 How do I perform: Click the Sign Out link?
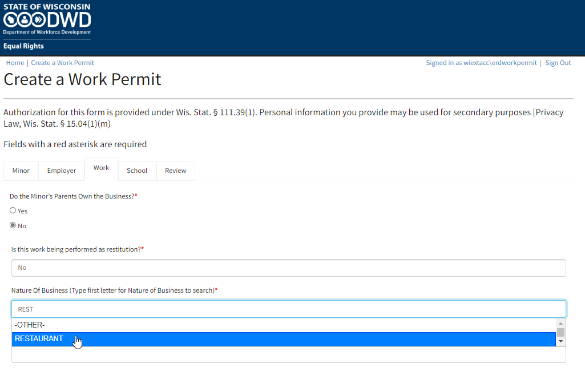(558, 63)
